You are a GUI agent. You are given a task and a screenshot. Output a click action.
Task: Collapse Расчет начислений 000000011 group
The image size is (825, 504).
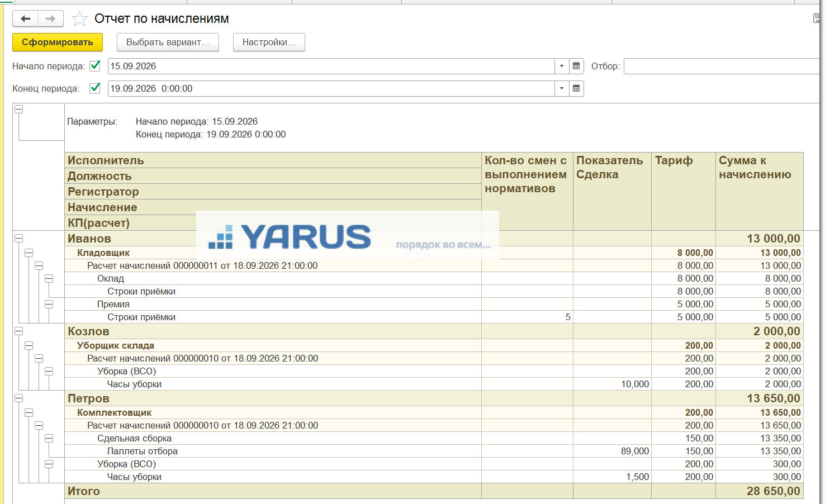pos(39,265)
